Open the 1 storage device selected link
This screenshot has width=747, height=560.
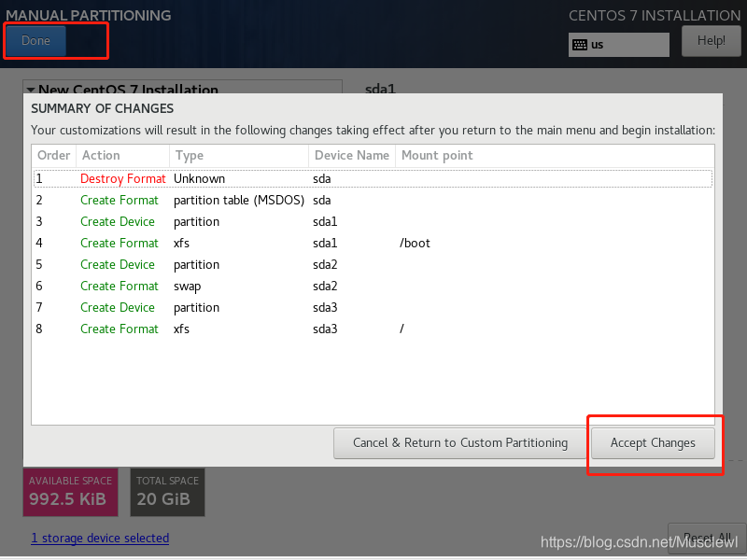click(x=100, y=539)
